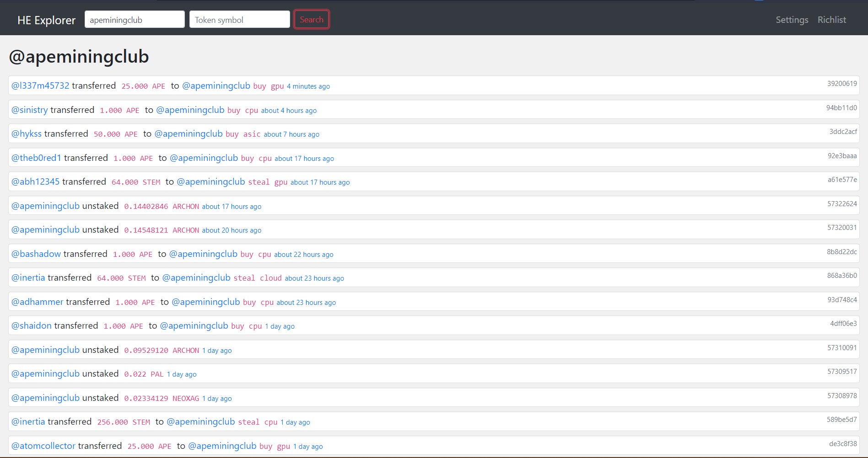Click '1 day ago' in the @shaidon row
Image resolution: width=868 pixels, height=458 pixels.
point(280,326)
